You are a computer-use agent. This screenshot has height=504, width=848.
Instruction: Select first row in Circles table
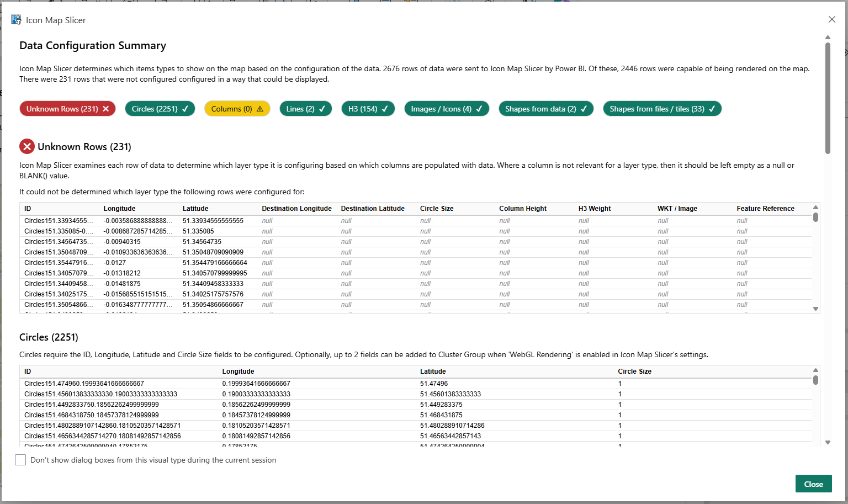click(221, 384)
